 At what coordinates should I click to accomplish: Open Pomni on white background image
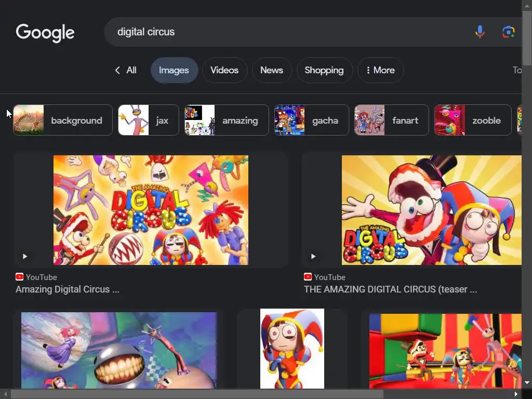click(292, 349)
